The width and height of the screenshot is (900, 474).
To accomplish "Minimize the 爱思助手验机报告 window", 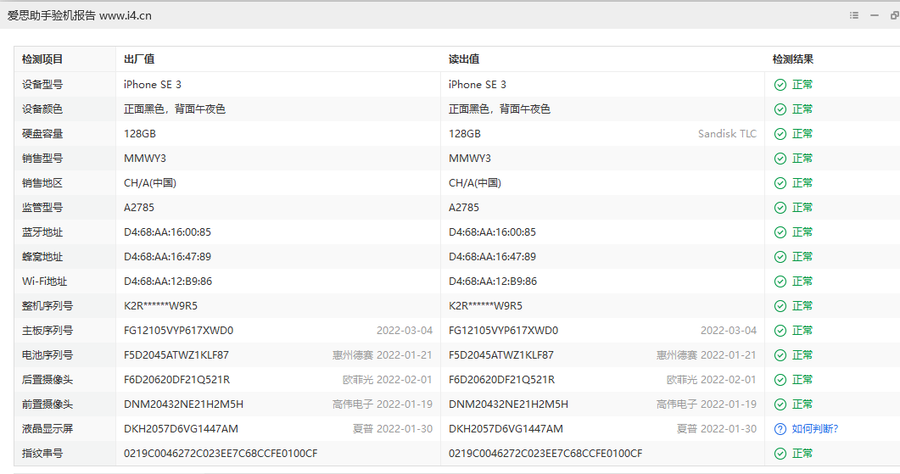I will [874, 15].
